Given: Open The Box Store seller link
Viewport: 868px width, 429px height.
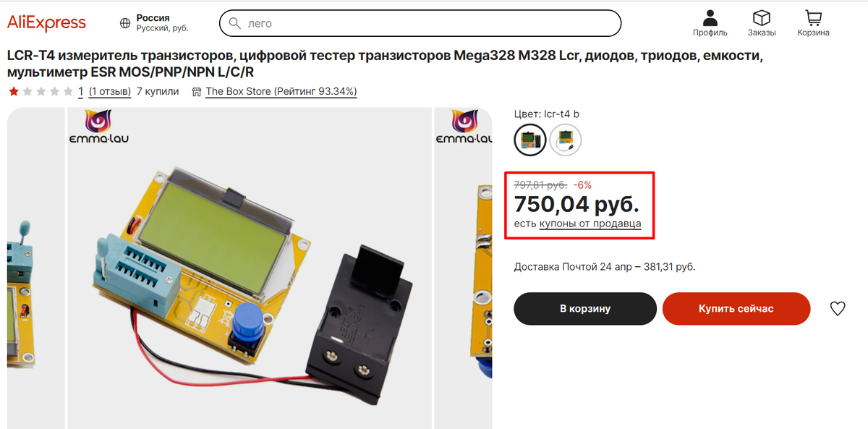Looking at the screenshot, I should coord(281,92).
